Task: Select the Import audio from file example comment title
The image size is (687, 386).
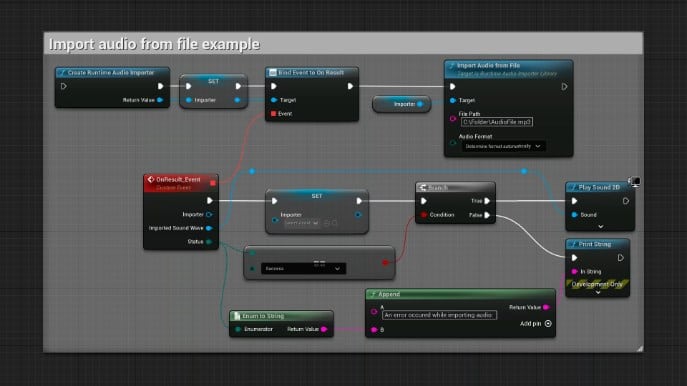Action: (154, 44)
